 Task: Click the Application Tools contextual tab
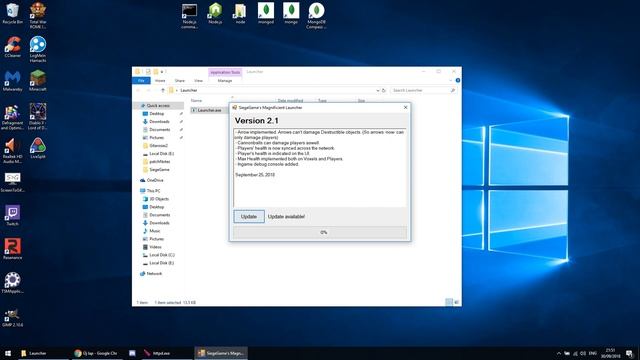225,72
